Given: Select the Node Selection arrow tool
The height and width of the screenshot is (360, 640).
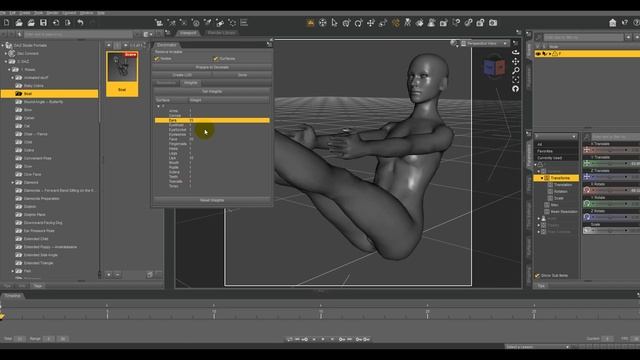Looking at the screenshot, I should 334,23.
